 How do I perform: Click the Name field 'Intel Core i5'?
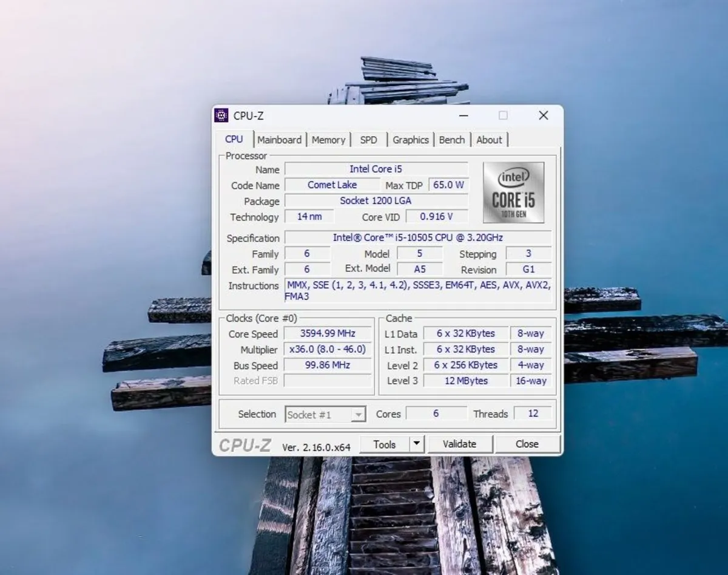(376, 169)
